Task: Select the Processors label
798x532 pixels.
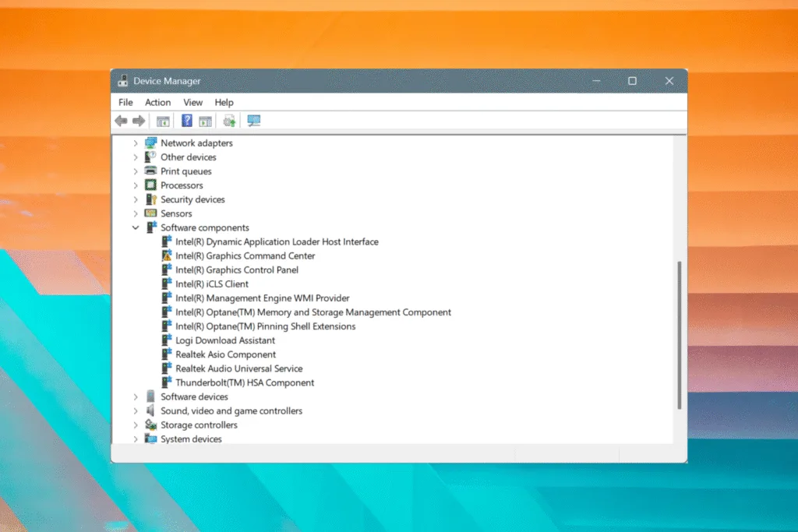Action: click(182, 185)
